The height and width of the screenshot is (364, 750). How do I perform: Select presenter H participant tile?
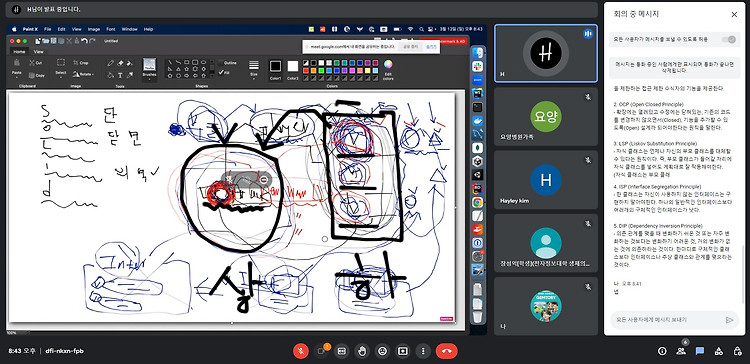coord(546,54)
